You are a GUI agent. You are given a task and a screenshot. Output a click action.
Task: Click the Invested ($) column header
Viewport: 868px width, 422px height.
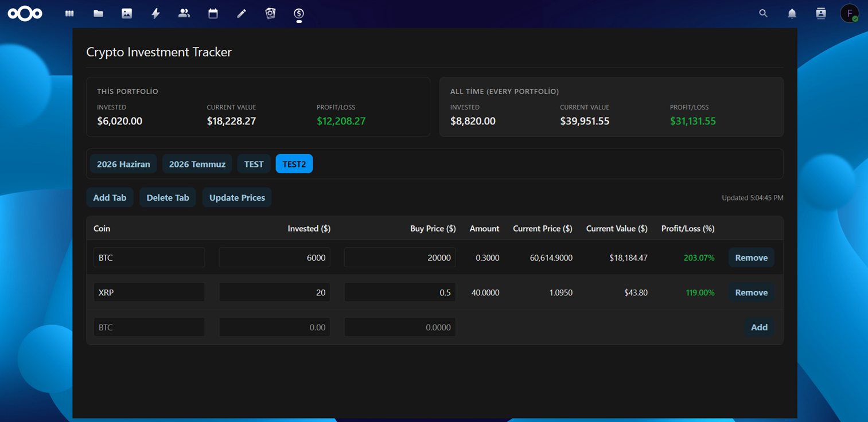(x=309, y=228)
